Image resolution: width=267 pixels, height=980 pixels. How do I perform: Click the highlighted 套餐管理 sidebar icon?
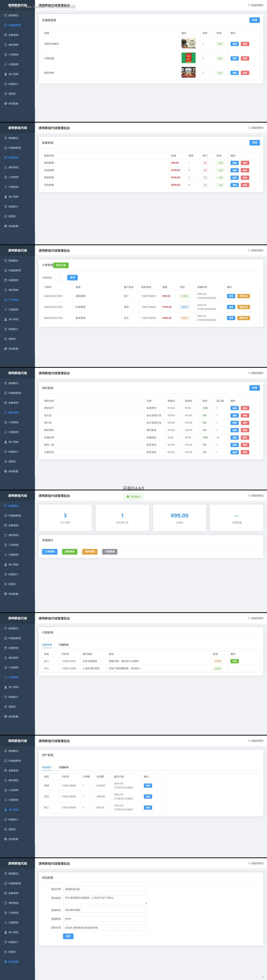point(5,157)
